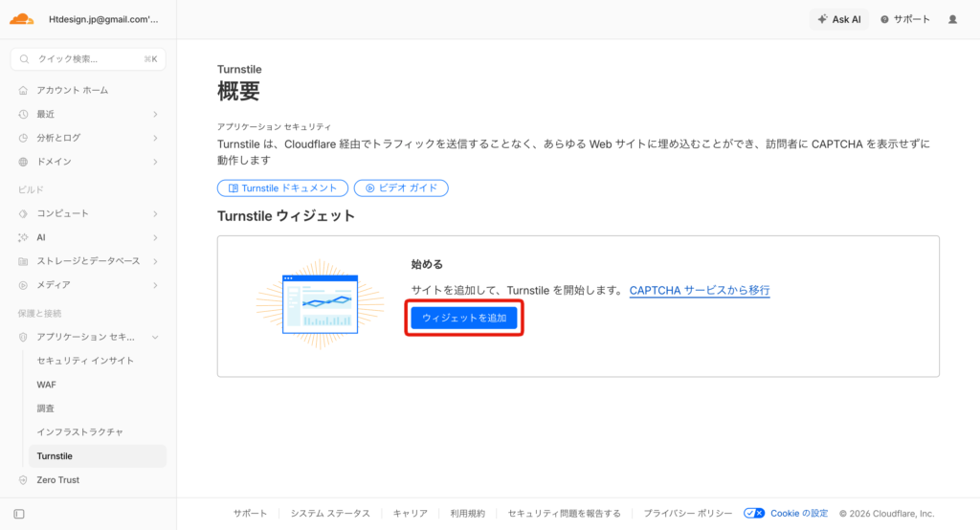This screenshot has width=980, height=530.
Task: Click the Zero Trust shield item
Action: coord(57,480)
